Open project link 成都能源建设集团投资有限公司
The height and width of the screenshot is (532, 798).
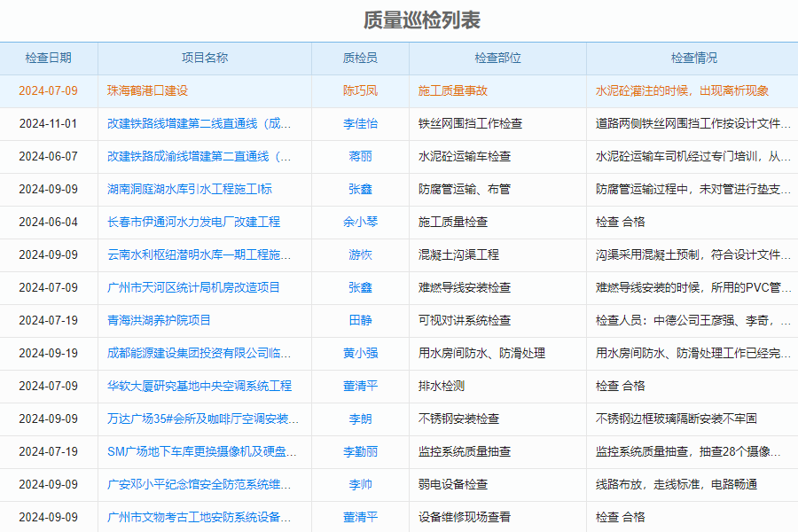(x=199, y=353)
